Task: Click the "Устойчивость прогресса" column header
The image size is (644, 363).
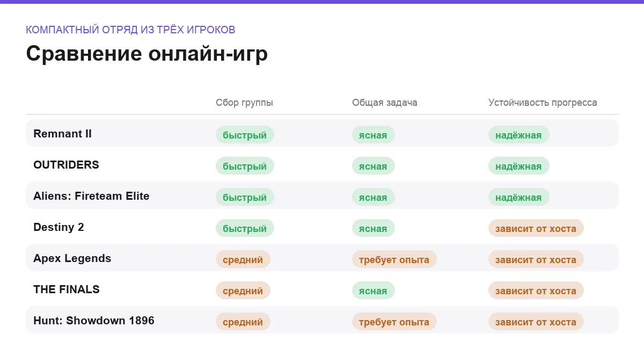Action: point(543,103)
